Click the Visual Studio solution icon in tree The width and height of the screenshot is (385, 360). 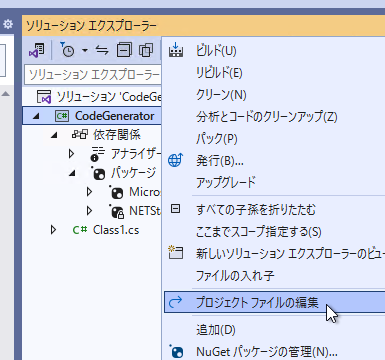click(x=44, y=97)
